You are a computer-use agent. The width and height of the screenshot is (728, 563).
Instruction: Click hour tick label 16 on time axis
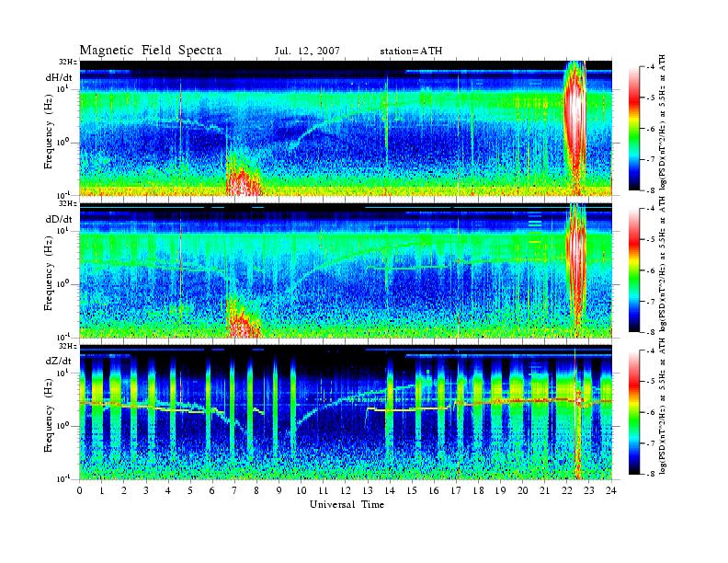pos(434,490)
